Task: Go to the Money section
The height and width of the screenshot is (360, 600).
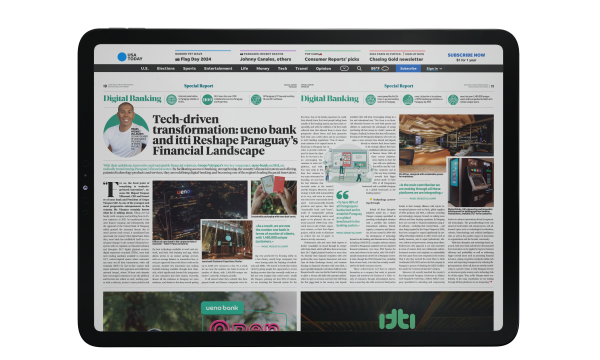Action: (x=262, y=68)
